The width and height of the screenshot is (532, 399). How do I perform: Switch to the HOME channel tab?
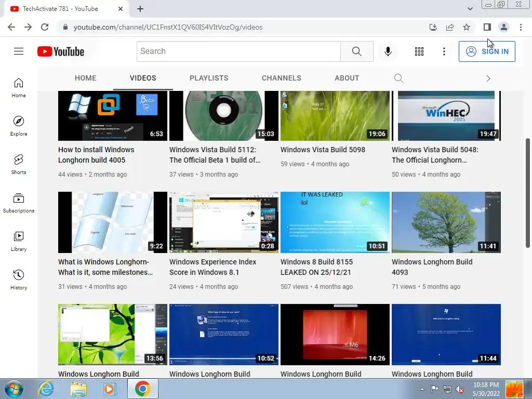click(86, 78)
